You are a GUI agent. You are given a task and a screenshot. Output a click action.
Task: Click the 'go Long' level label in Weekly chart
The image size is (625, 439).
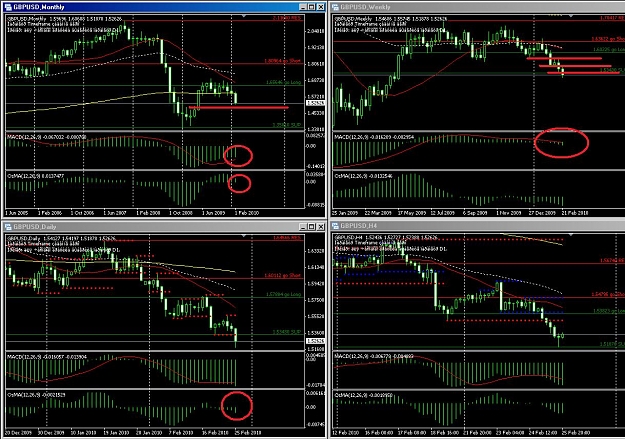point(609,49)
